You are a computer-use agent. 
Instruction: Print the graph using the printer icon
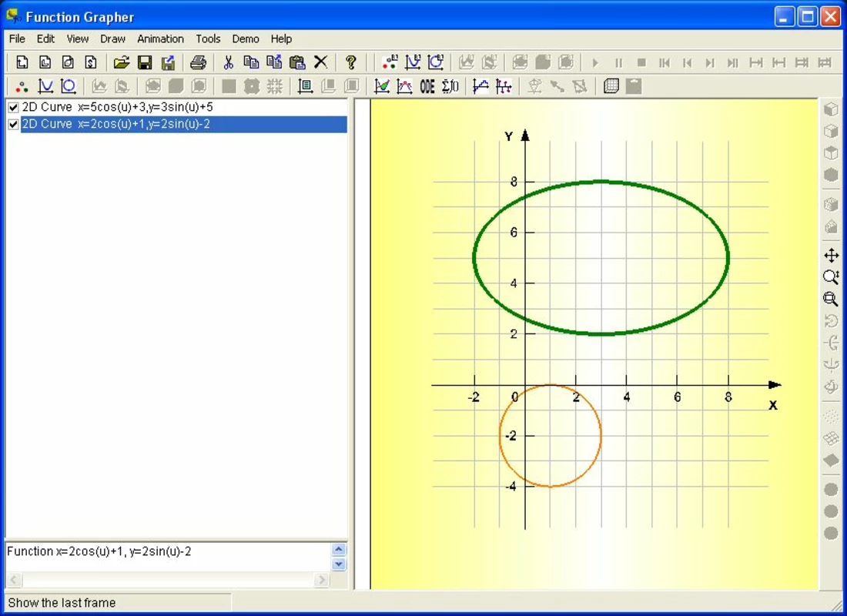point(198,62)
